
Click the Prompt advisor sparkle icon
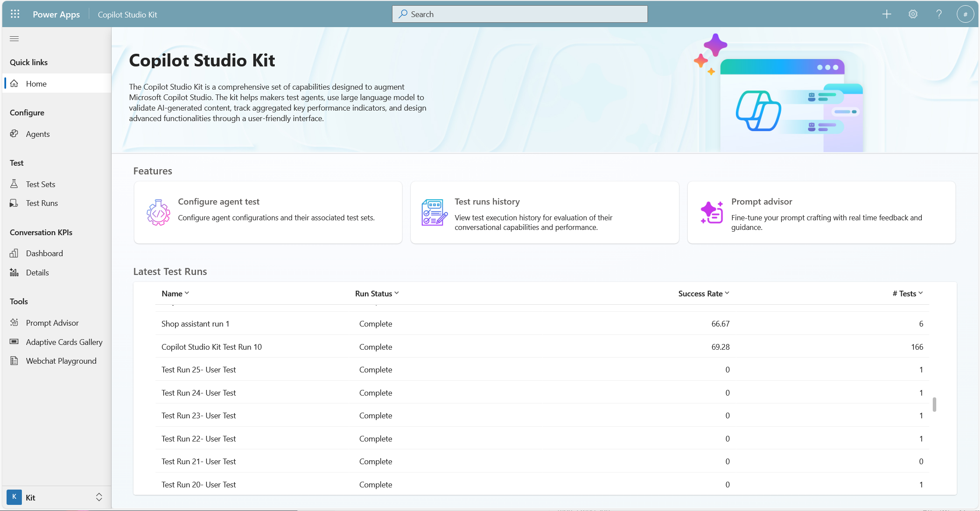point(712,212)
